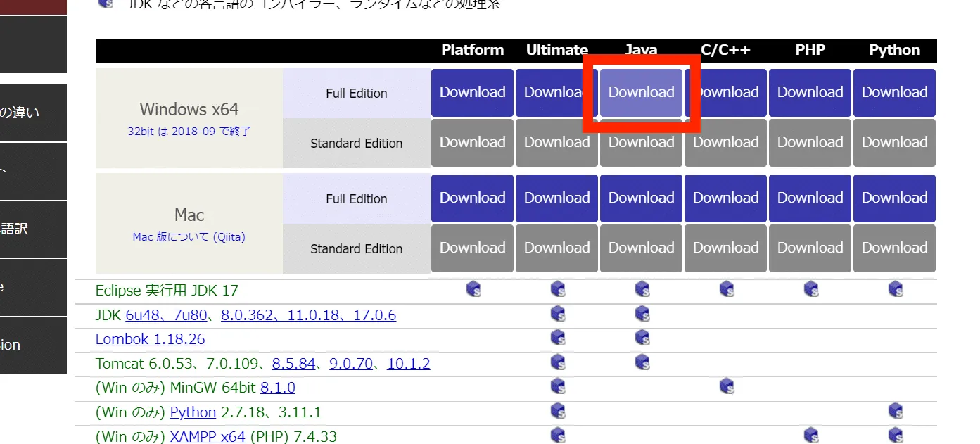Click the 'Platform' column header
This screenshot has height=444, width=980.
(x=473, y=50)
